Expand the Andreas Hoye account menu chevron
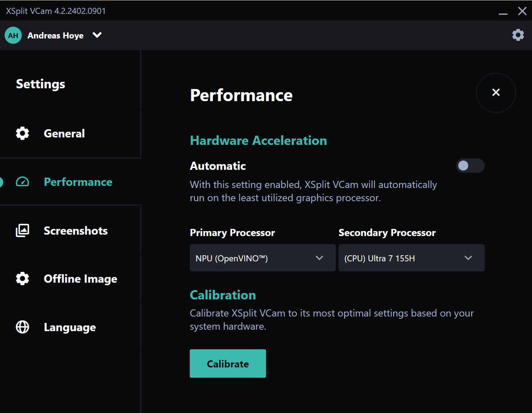Image resolution: width=532 pixels, height=413 pixels. [x=97, y=35]
